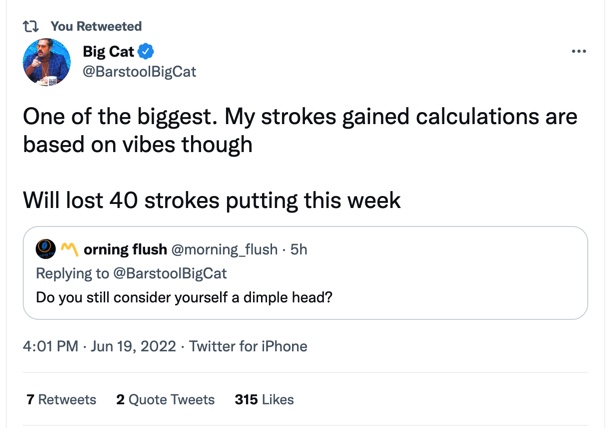Open the quoted tweet's 5h timestamp
This screenshot has height=428, width=608.
coord(298,249)
